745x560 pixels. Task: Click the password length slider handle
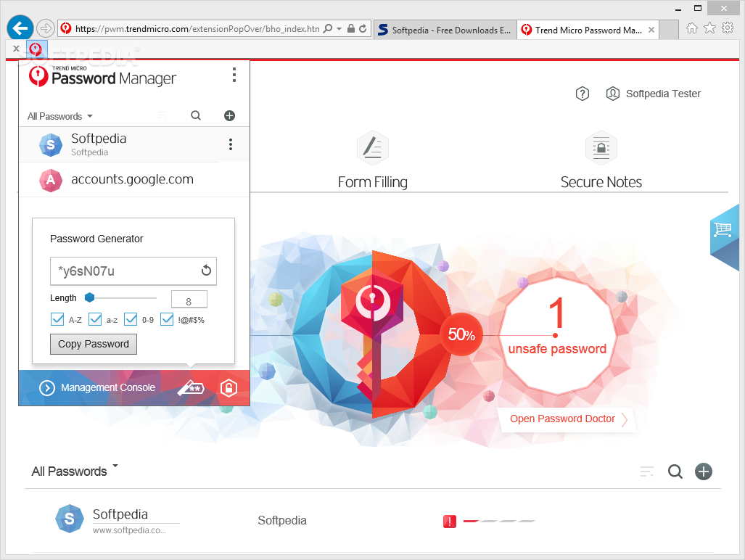tap(89, 297)
